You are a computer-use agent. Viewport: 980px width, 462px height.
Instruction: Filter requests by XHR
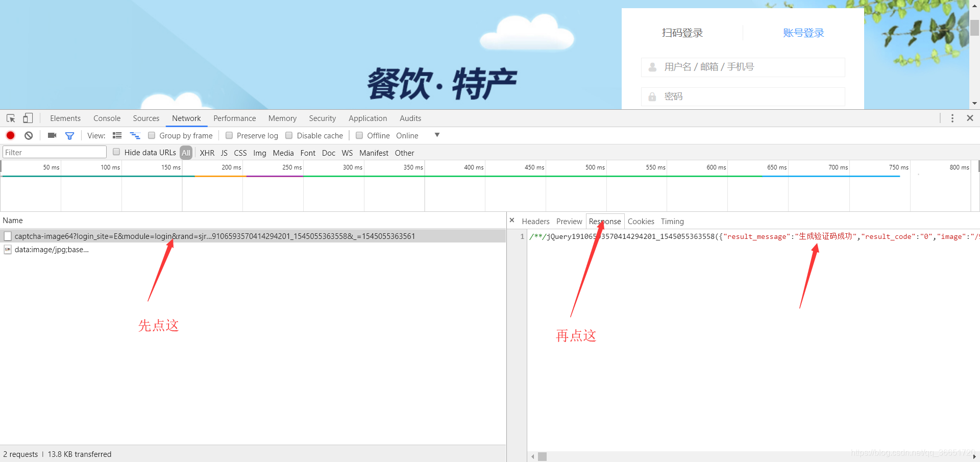(x=207, y=153)
